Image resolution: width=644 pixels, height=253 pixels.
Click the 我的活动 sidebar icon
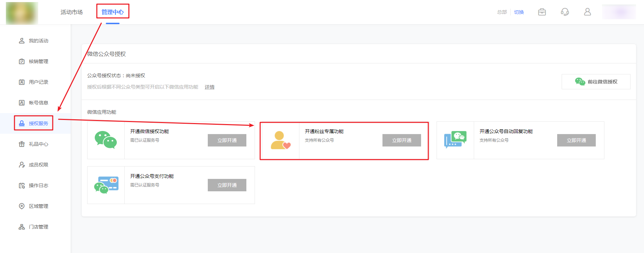(22, 41)
